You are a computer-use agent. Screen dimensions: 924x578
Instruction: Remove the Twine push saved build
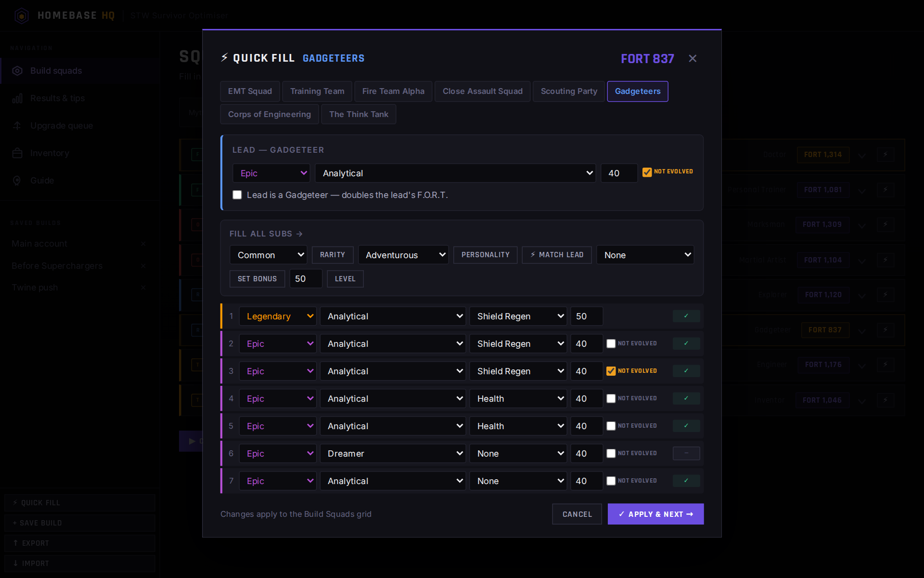click(x=143, y=288)
